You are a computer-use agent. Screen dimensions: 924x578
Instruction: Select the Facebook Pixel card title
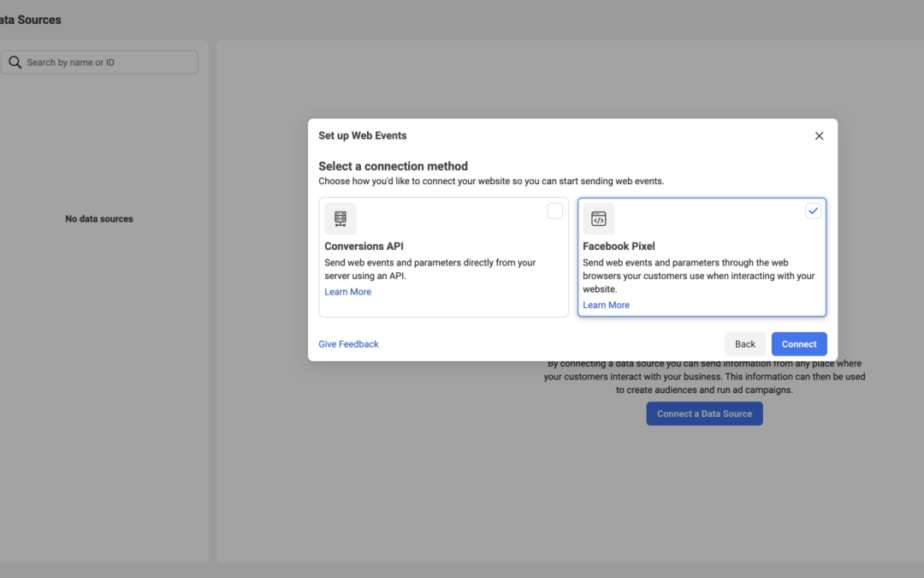pos(619,247)
